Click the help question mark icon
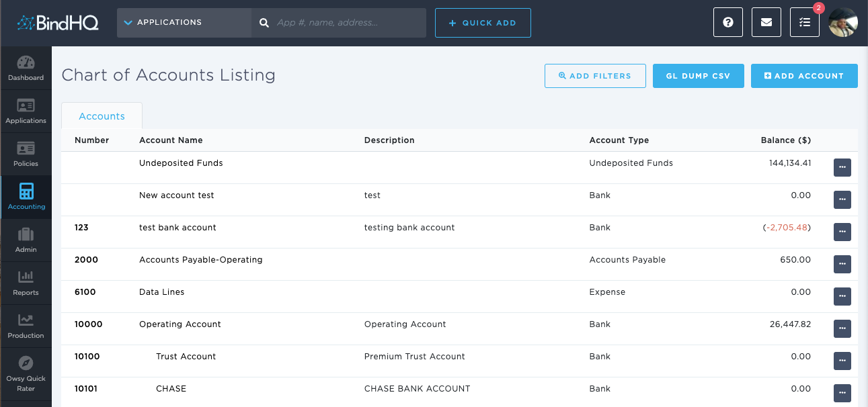868x407 pixels. [x=727, y=23]
